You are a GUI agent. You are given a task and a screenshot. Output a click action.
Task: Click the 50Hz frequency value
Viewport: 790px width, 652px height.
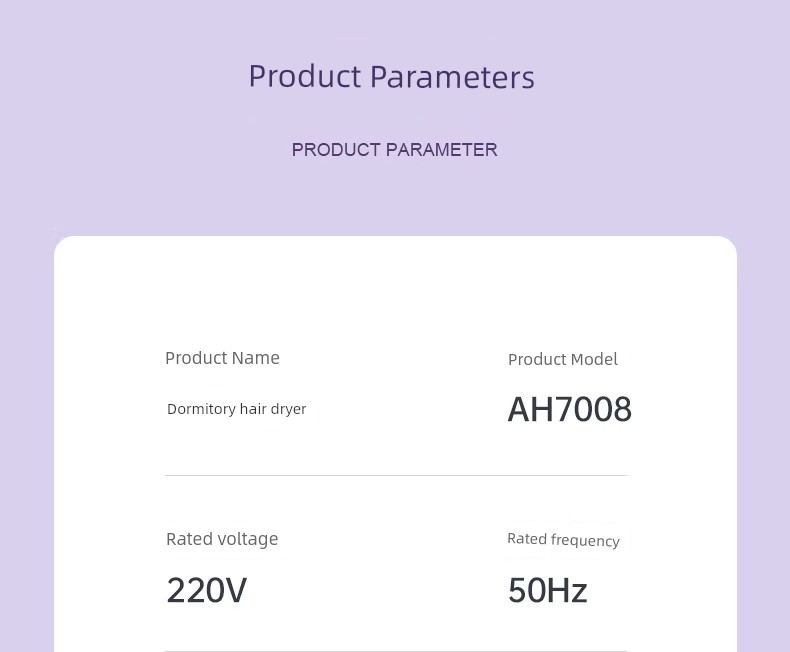click(x=548, y=590)
